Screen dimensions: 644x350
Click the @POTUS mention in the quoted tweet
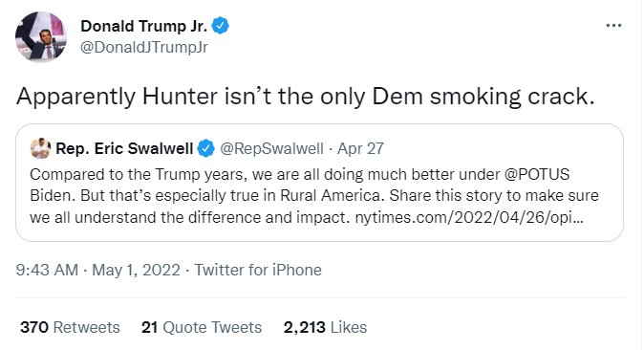[x=536, y=174]
